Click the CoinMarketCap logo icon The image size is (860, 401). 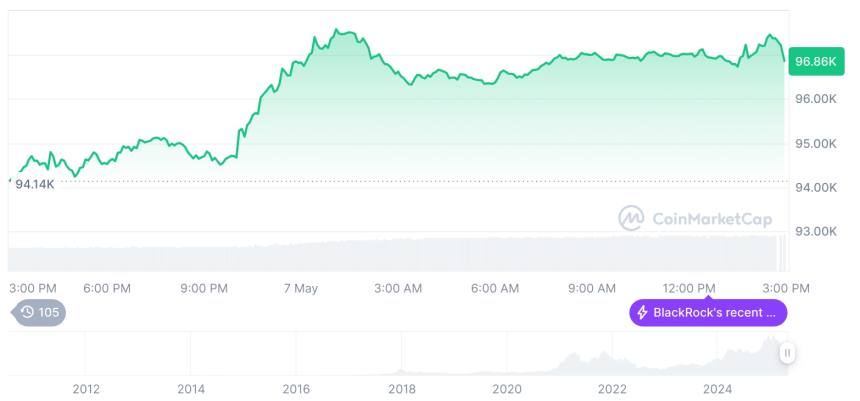(631, 218)
